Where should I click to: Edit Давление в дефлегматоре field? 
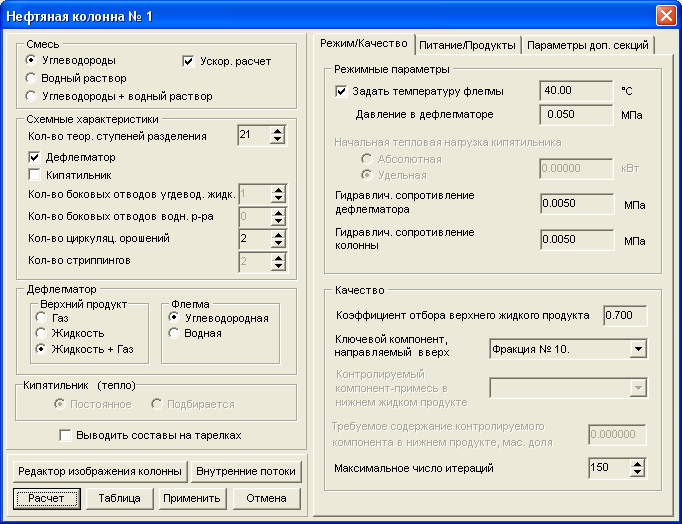click(x=576, y=115)
